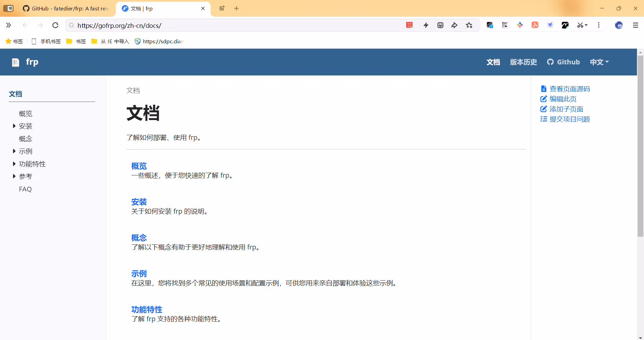This screenshot has width=644, height=340.
Task: Click the share arrow icon in address bar
Action: click(x=454, y=25)
